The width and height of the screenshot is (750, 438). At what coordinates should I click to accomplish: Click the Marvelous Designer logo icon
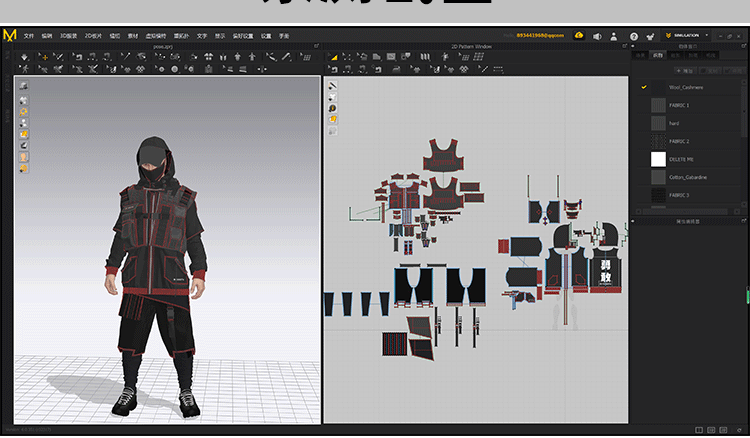click(x=10, y=36)
